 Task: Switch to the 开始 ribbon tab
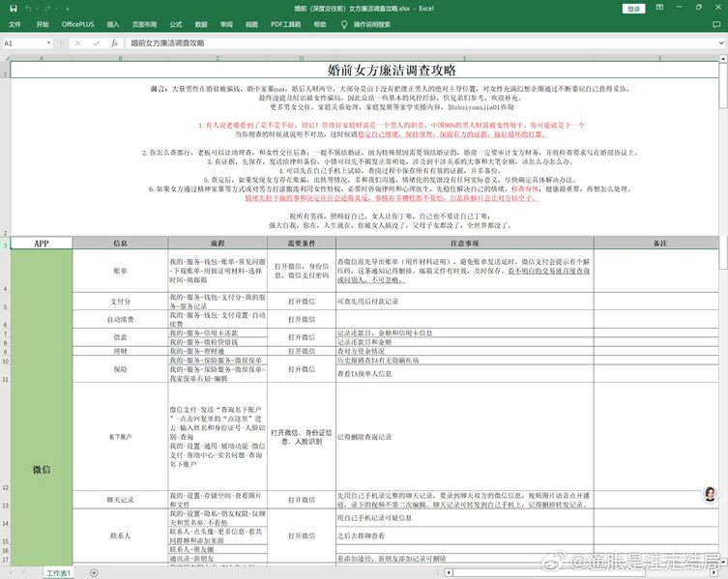[43, 24]
